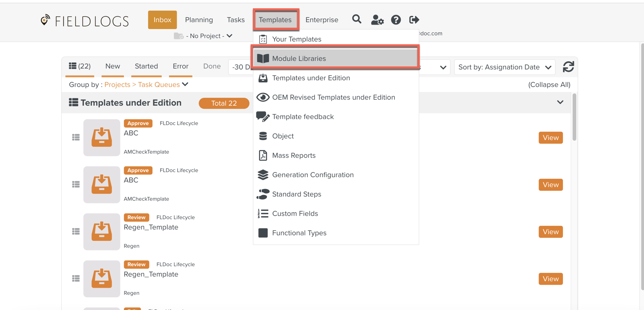Open Sort by Assignation Date dropdown
The width and height of the screenshot is (644, 310).
pyautogui.click(x=504, y=67)
